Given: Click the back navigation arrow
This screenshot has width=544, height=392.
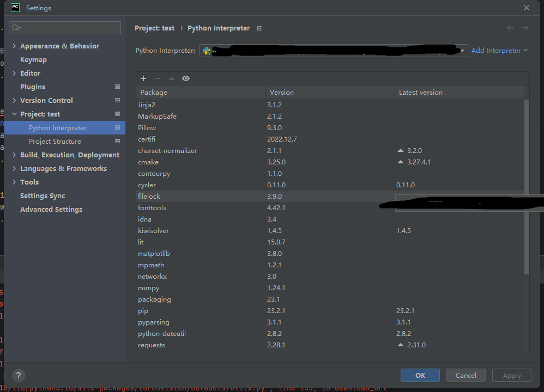Looking at the screenshot, I should coord(510,28).
